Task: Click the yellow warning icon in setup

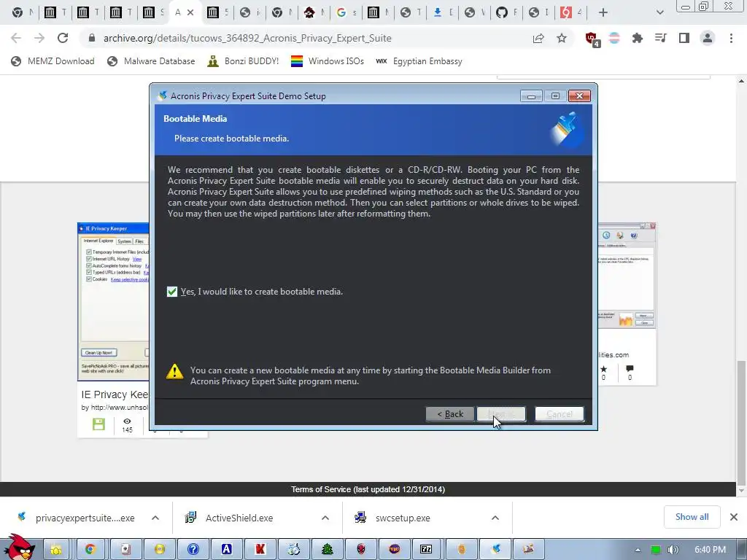Action: 175,371
